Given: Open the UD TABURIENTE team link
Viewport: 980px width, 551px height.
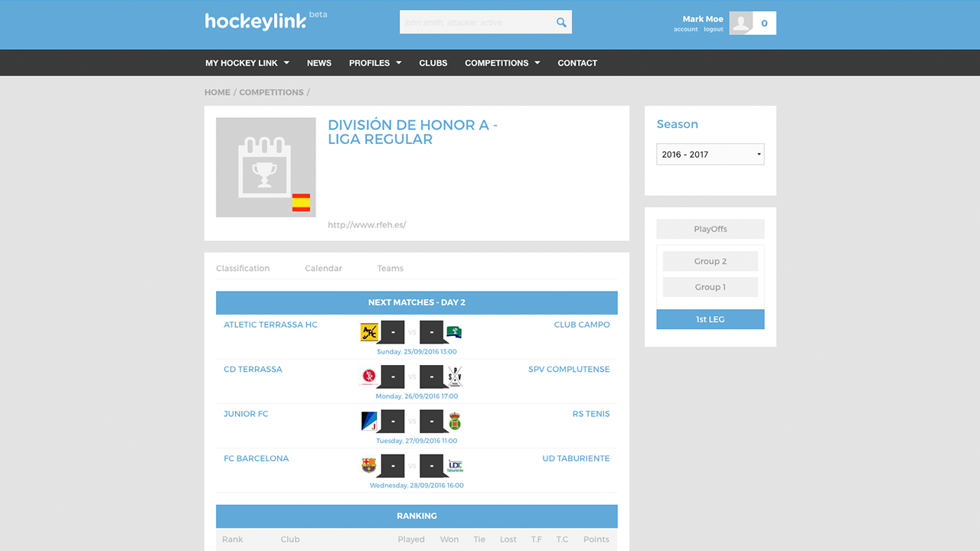Looking at the screenshot, I should pos(576,458).
